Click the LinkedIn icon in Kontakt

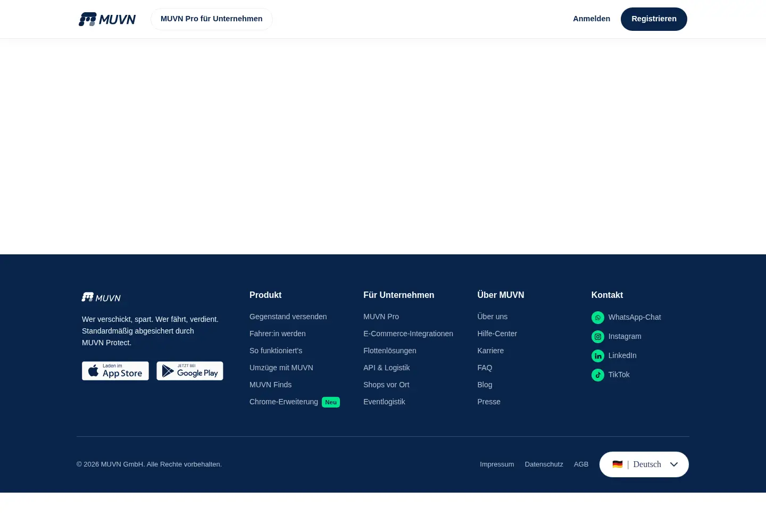pos(598,356)
